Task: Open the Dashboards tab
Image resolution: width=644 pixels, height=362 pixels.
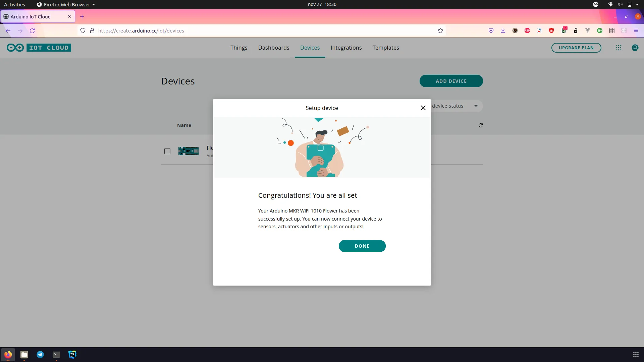Action: tap(273, 48)
